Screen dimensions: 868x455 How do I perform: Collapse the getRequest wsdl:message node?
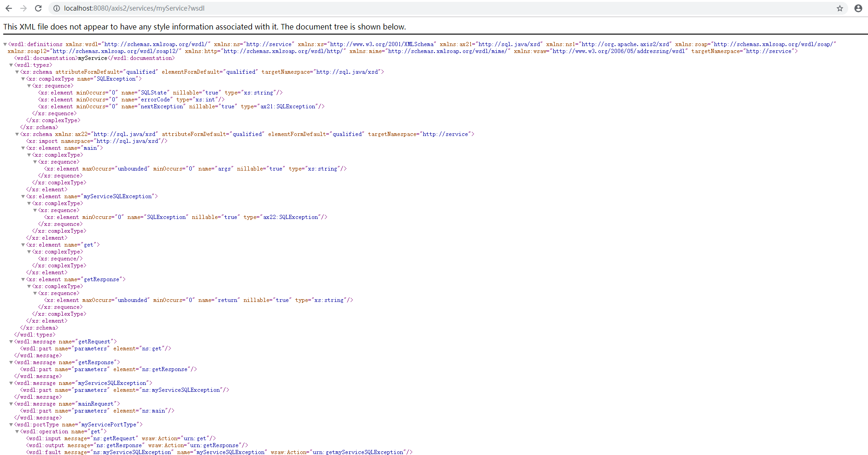pos(11,341)
